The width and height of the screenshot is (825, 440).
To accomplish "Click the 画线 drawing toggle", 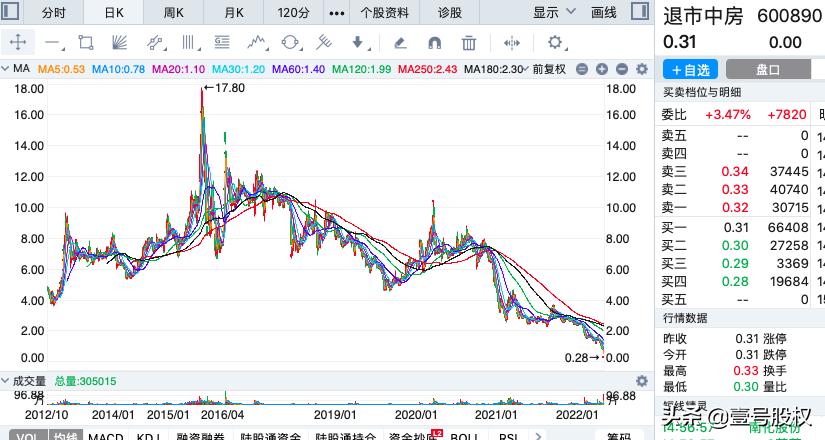I will coord(603,12).
